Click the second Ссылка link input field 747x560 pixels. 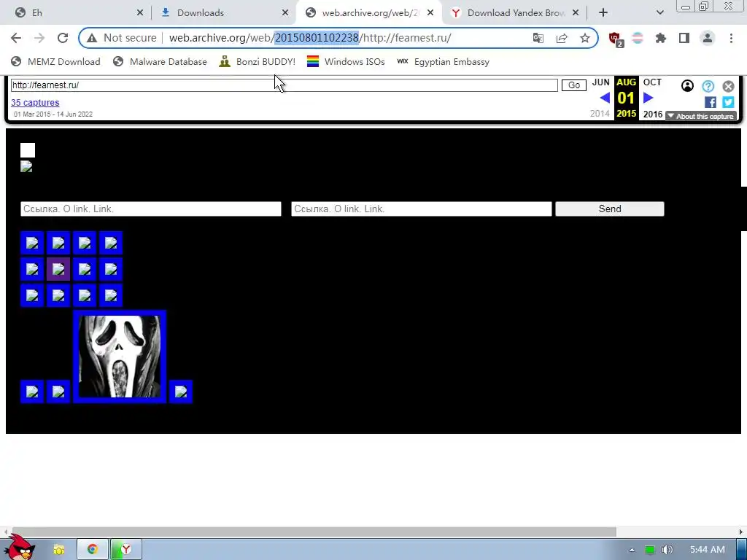(x=422, y=209)
